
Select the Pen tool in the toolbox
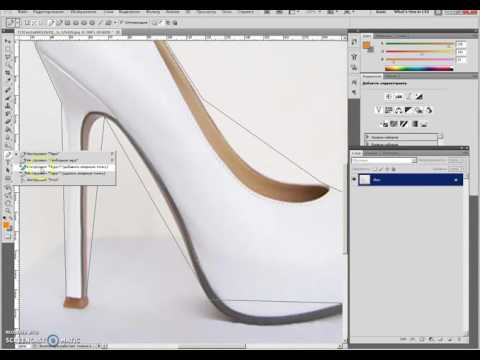(8, 155)
